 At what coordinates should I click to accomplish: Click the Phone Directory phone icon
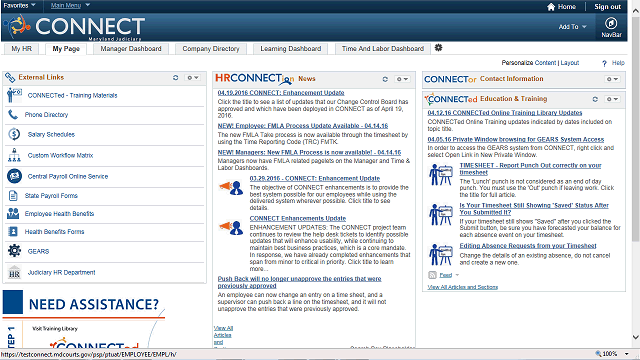[x=13, y=115]
